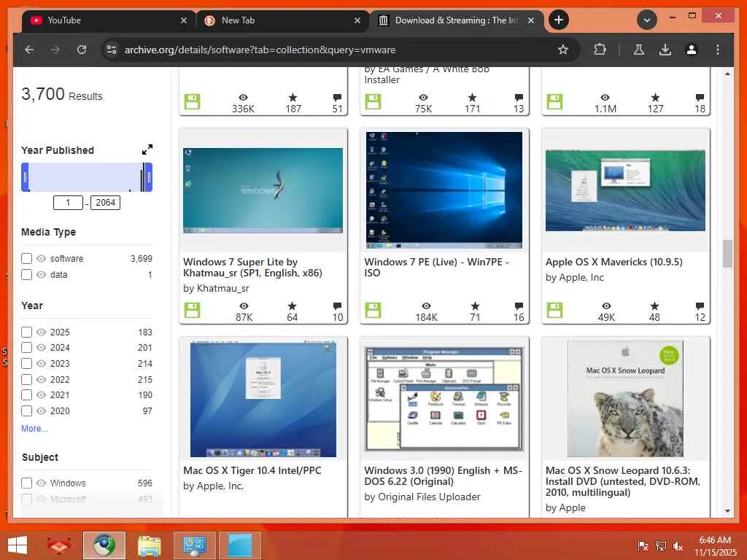
Task: Click the reviews icon on Windows 7 Super Lite
Action: coord(337,306)
